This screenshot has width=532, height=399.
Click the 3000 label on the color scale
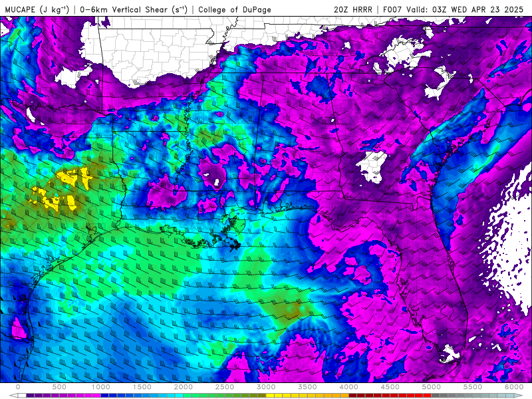click(267, 387)
